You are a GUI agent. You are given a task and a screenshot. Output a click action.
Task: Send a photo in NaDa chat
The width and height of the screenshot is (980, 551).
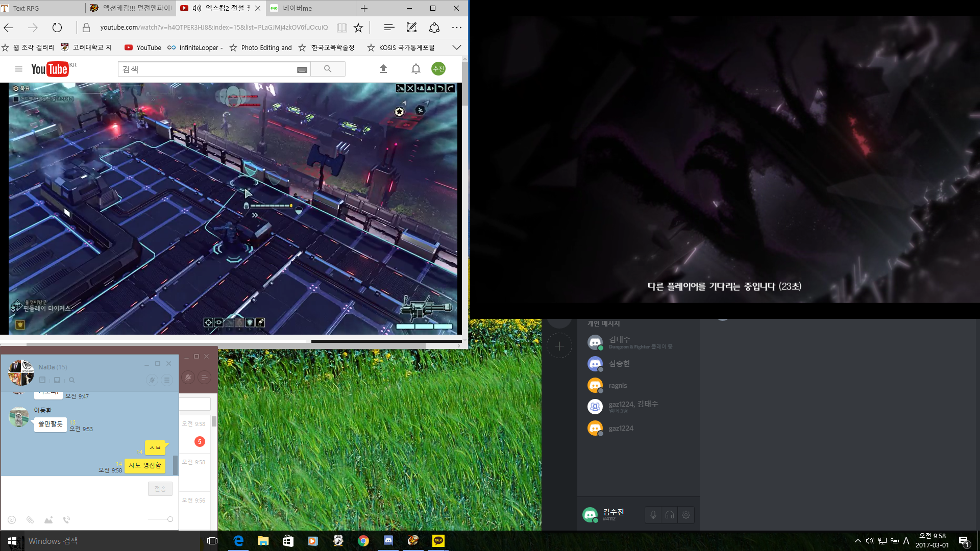[48, 520]
